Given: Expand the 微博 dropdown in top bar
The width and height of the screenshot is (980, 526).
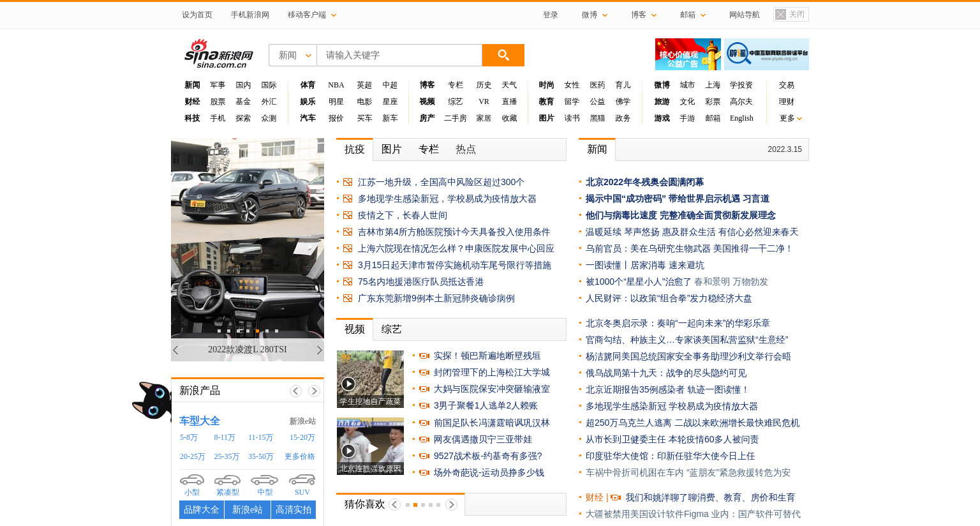Looking at the screenshot, I should 594,15.
